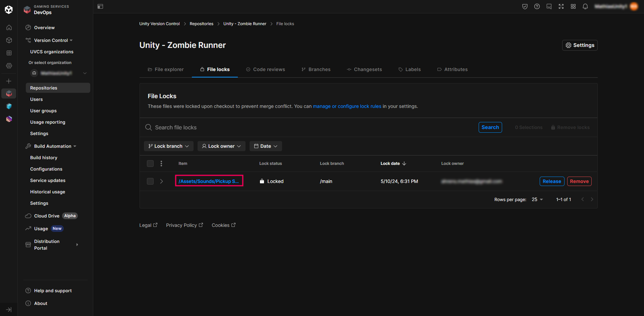The height and width of the screenshot is (316, 644).
Task: Click the plus icon in left rail
Action: coord(9,81)
